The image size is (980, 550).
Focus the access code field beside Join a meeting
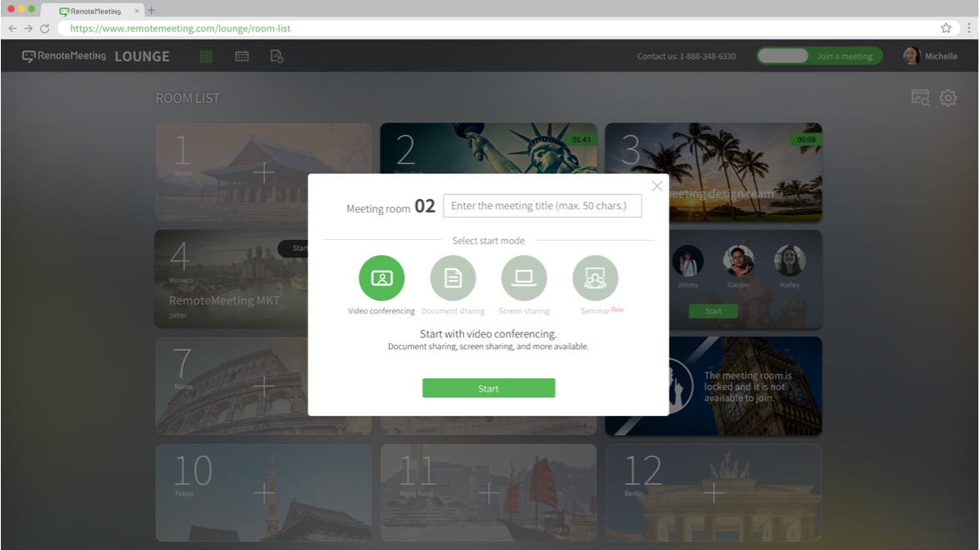[x=783, y=57]
